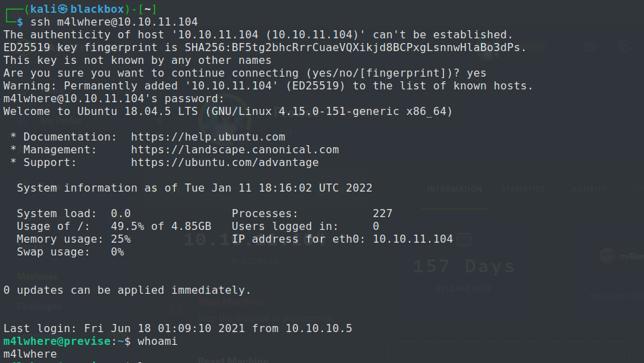Screen dimensions: 644x363
Task: Click the basket icon in the faded header
Action: point(590,46)
